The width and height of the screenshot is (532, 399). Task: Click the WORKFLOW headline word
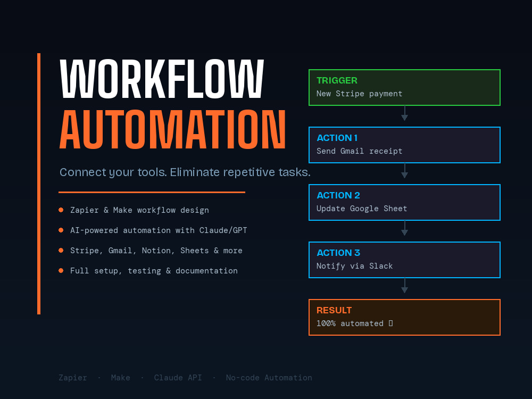click(162, 79)
